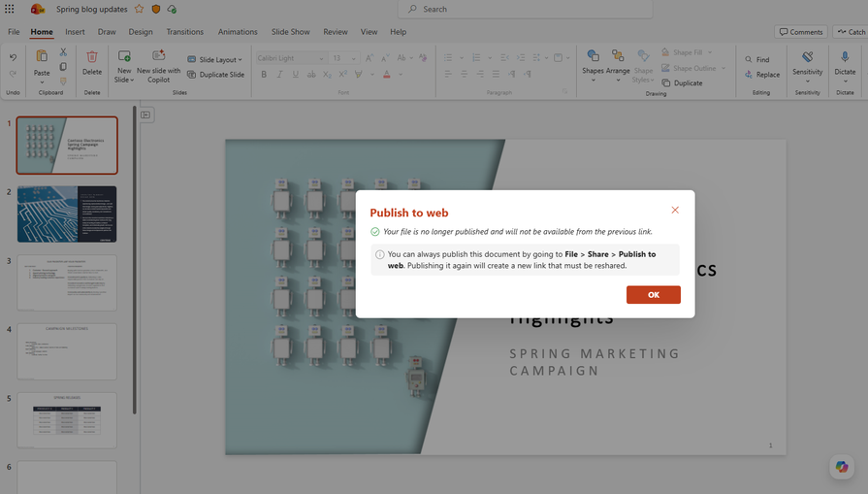
Task: Click in the Search box
Action: (525, 9)
